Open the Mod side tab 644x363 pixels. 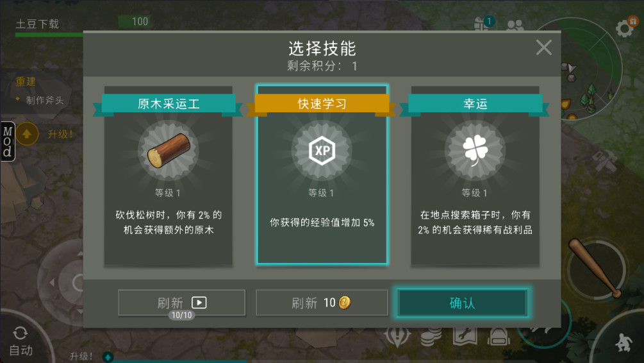tap(8, 142)
